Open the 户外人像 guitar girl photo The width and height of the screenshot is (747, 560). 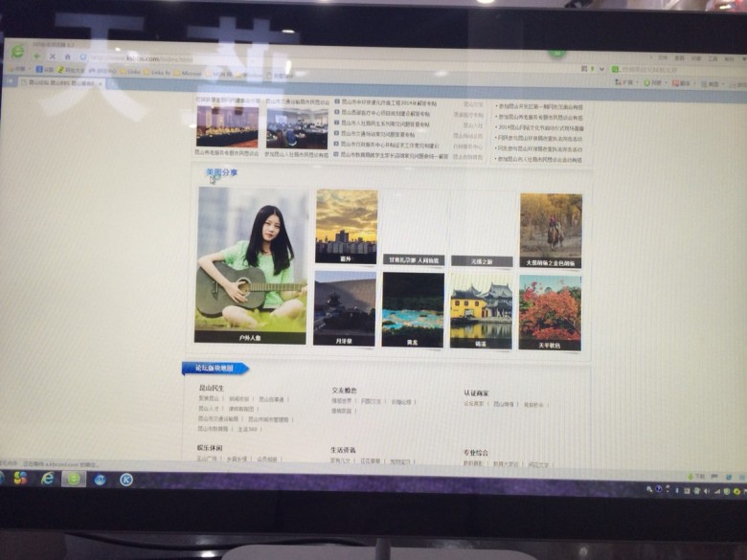click(x=251, y=264)
